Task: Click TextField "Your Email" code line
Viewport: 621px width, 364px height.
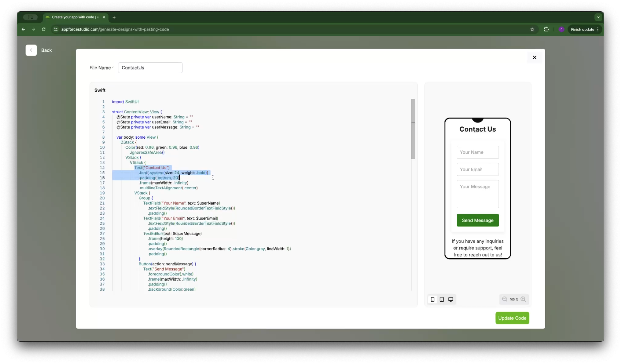Action: click(x=181, y=218)
